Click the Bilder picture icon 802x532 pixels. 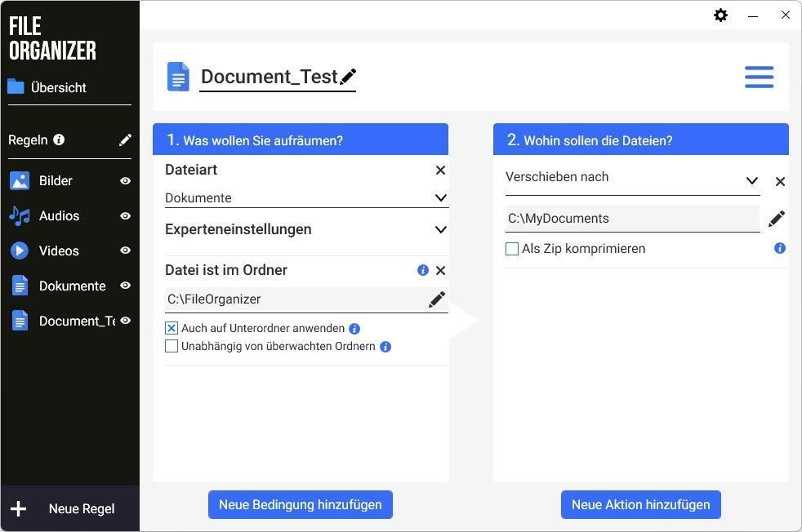20,180
